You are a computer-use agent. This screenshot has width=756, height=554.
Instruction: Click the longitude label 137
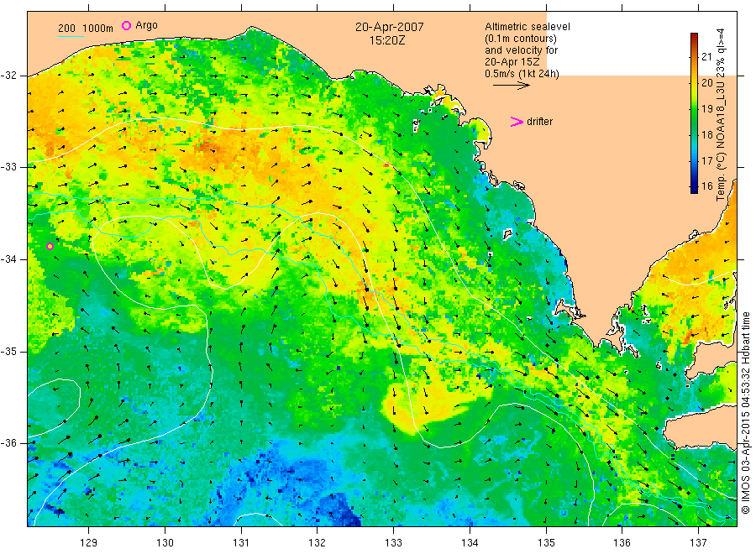pyautogui.click(x=698, y=543)
